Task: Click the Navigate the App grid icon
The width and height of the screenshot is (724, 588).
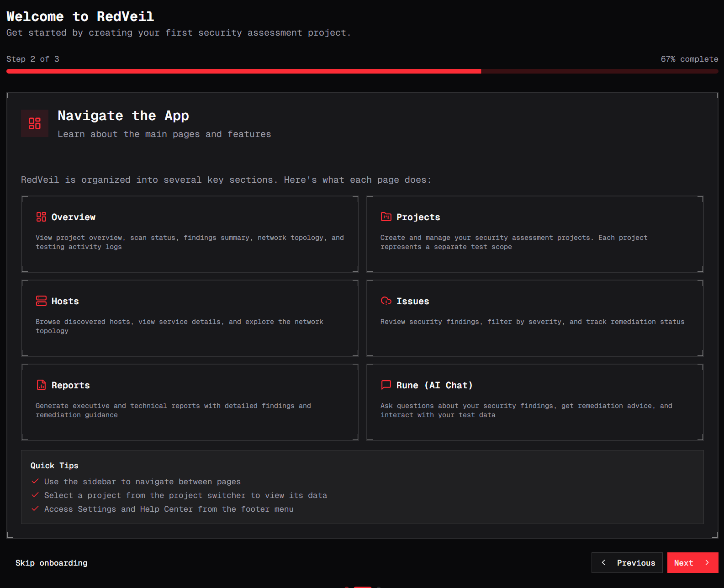Action: (x=35, y=123)
